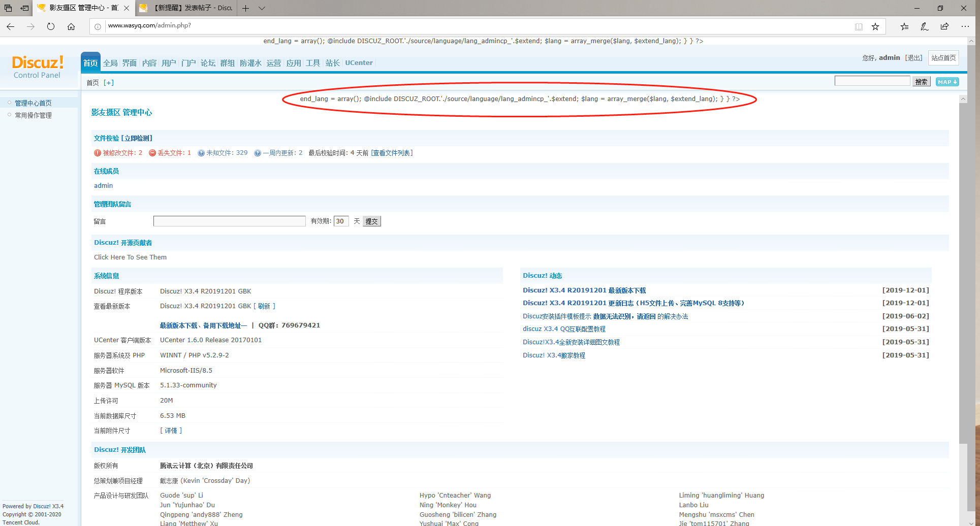This screenshot has width=980, height=526.
Task: Click the 提交 button
Action: click(371, 221)
